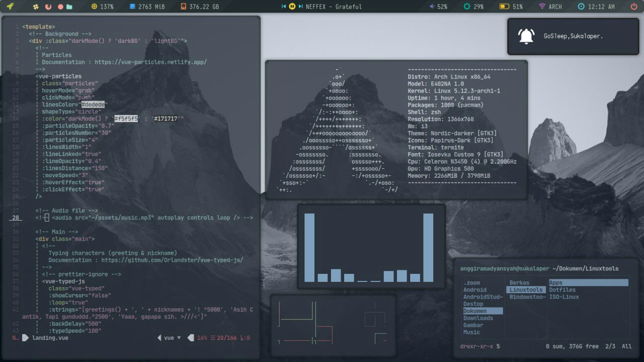Select .zoom folder in file manager
This screenshot has height=362, width=644.
(472, 283)
